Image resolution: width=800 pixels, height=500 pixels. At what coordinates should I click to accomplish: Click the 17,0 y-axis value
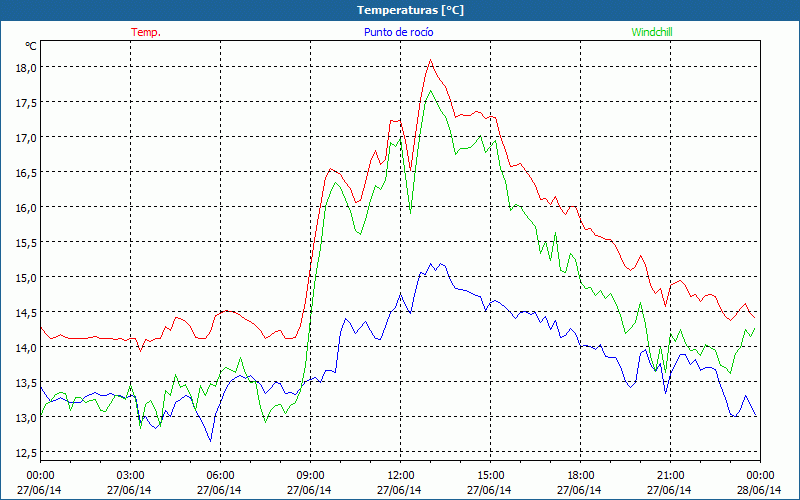click(x=26, y=138)
